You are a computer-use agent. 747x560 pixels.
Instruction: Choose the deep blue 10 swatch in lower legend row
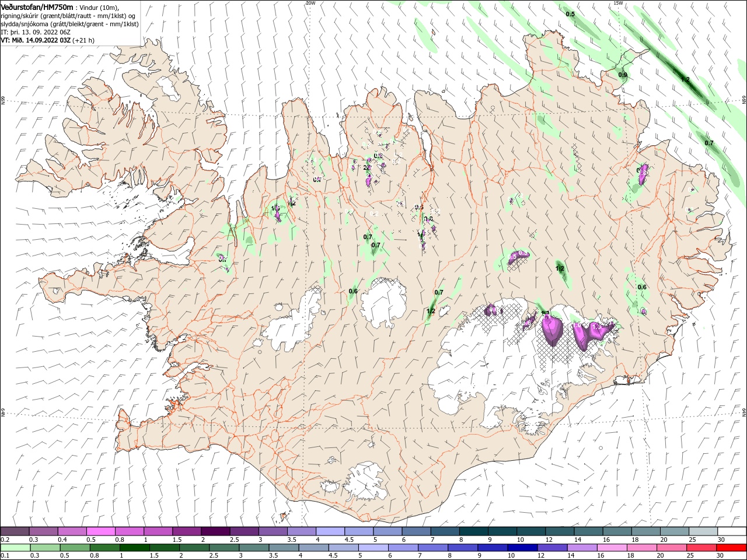click(523, 548)
